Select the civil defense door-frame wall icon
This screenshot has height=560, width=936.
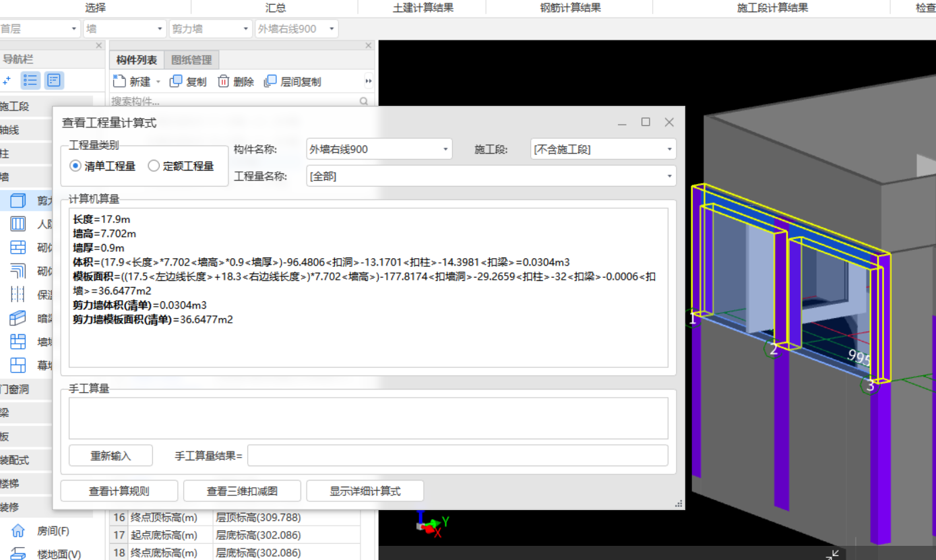pyautogui.click(x=18, y=224)
